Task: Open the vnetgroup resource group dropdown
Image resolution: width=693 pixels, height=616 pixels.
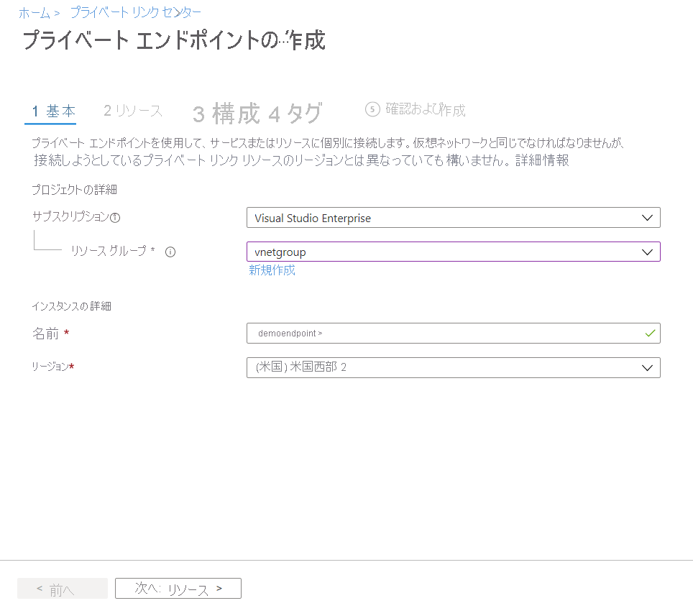Action: click(x=453, y=252)
